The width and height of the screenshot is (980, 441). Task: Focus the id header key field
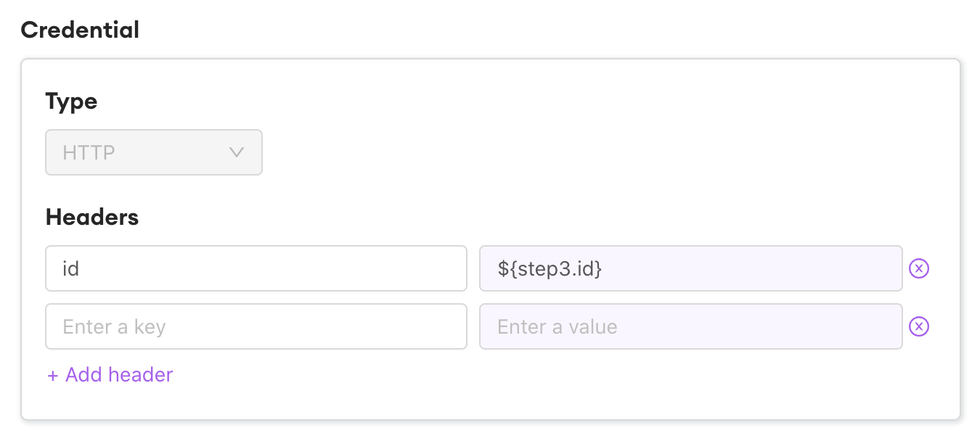[256, 269]
